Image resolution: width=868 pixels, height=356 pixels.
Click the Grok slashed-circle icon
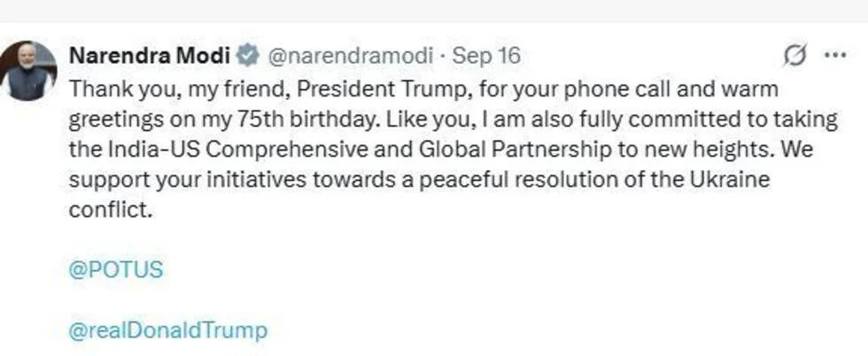pos(794,56)
